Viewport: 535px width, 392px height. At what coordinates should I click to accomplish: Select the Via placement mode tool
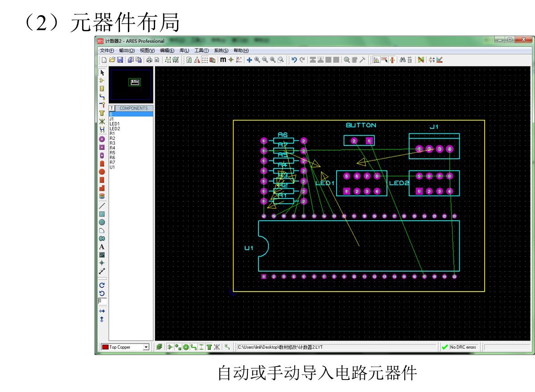coord(102,104)
